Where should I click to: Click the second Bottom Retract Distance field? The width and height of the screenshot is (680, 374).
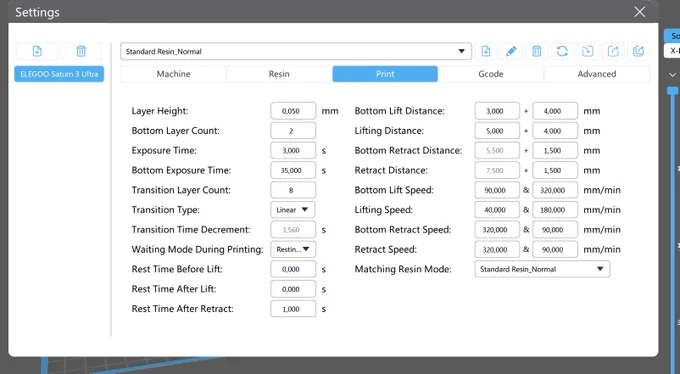[555, 151]
